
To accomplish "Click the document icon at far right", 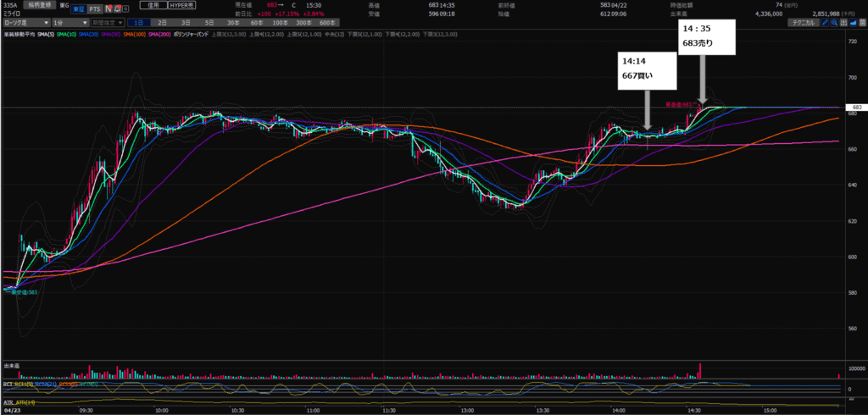I will [x=863, y=23].
